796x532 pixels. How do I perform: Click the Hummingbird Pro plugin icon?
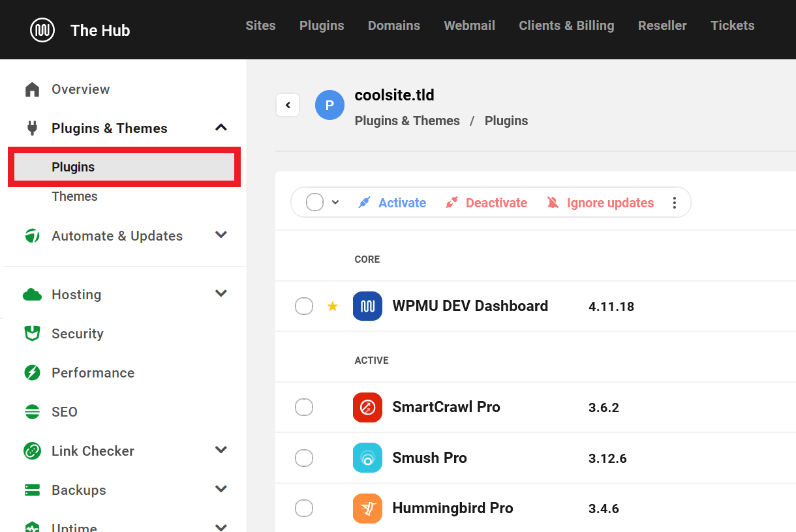pyautogui.click(x=367, y=509)
